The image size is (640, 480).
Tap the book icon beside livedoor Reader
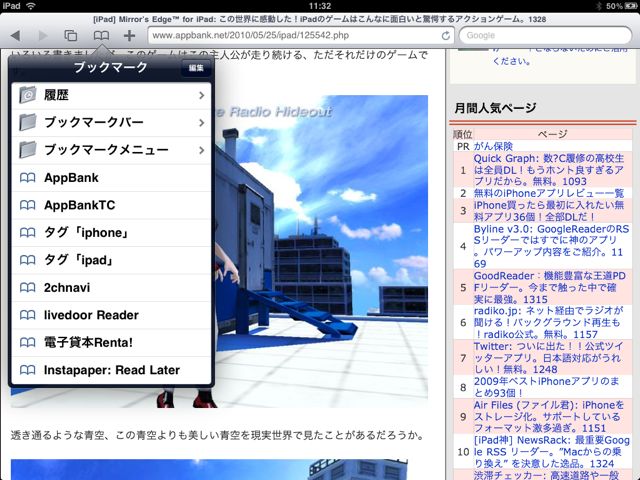coord(27,315)
